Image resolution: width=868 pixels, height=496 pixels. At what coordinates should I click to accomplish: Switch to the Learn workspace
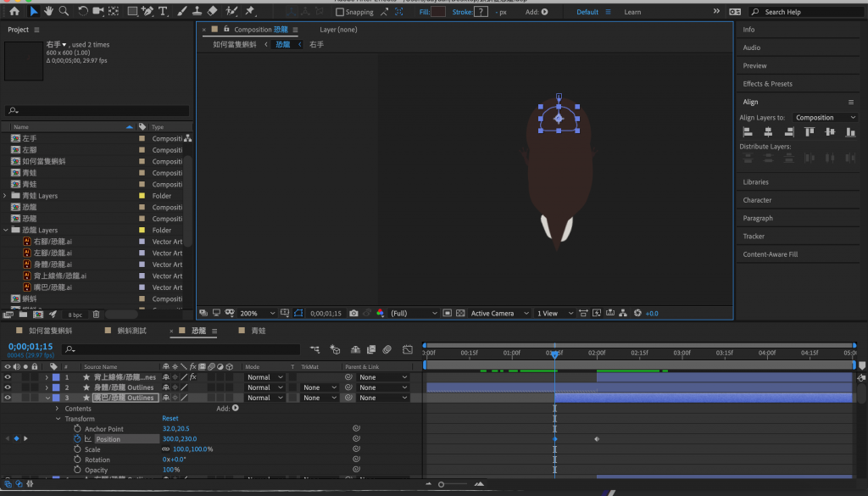pyautogui.click(x=632, y=13)
